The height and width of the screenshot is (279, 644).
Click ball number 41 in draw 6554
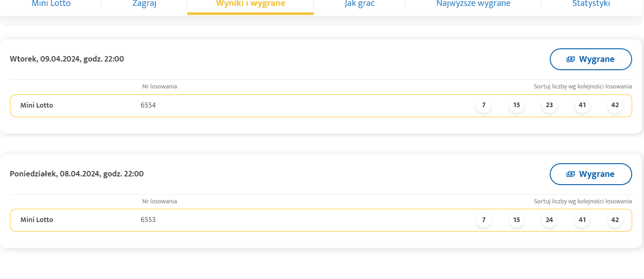click(582, 105)
